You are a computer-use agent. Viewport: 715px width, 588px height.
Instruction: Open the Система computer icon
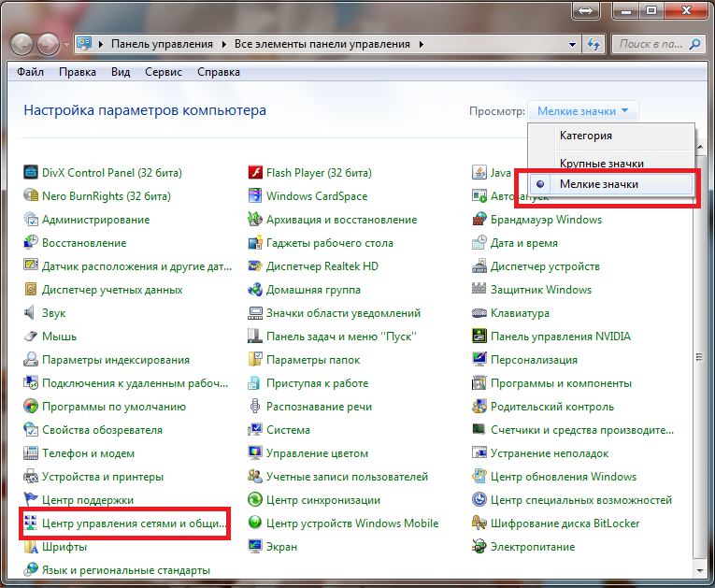(x=255, y=430)
